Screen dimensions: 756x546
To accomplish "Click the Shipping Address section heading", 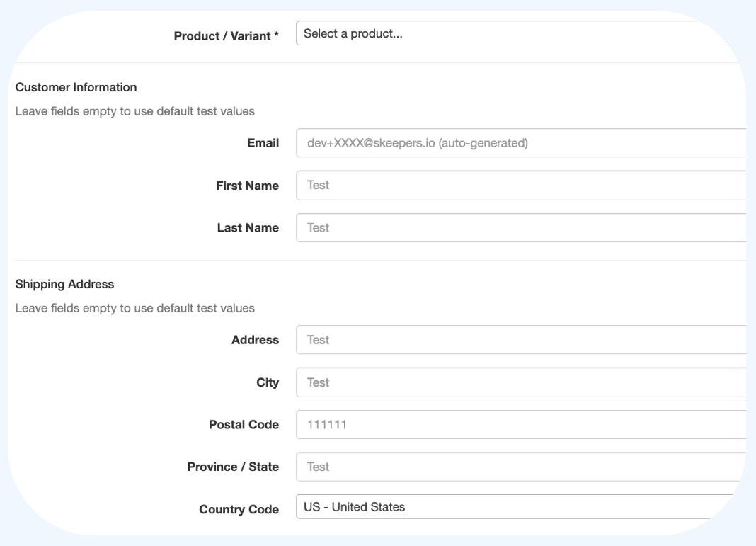I will (64, 284).
